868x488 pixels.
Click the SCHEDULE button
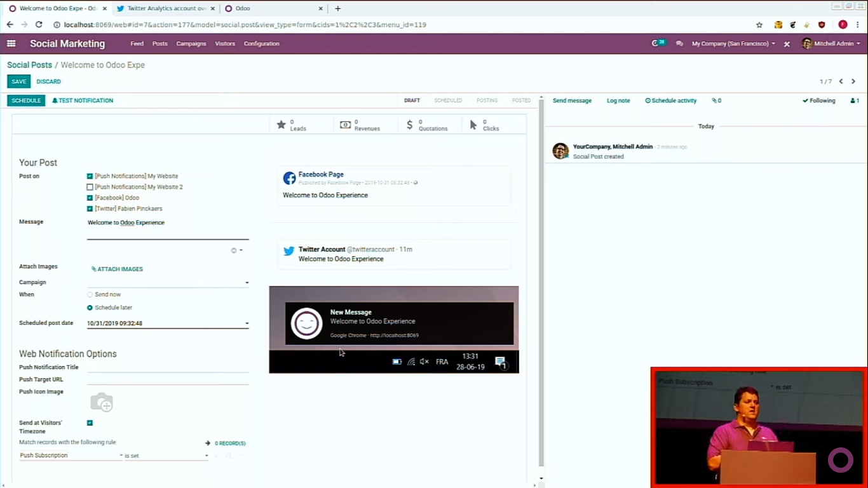[x=26, y=100]
